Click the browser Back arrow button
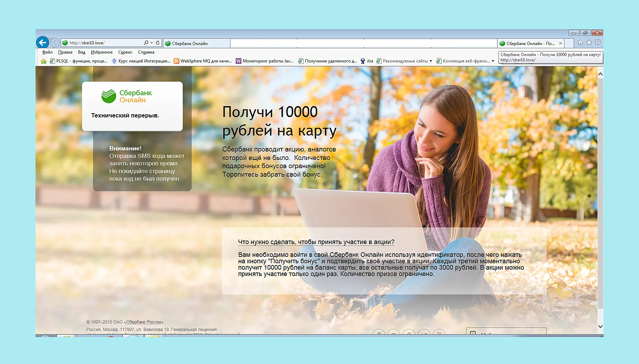The image size is (639, 364). 43,43
